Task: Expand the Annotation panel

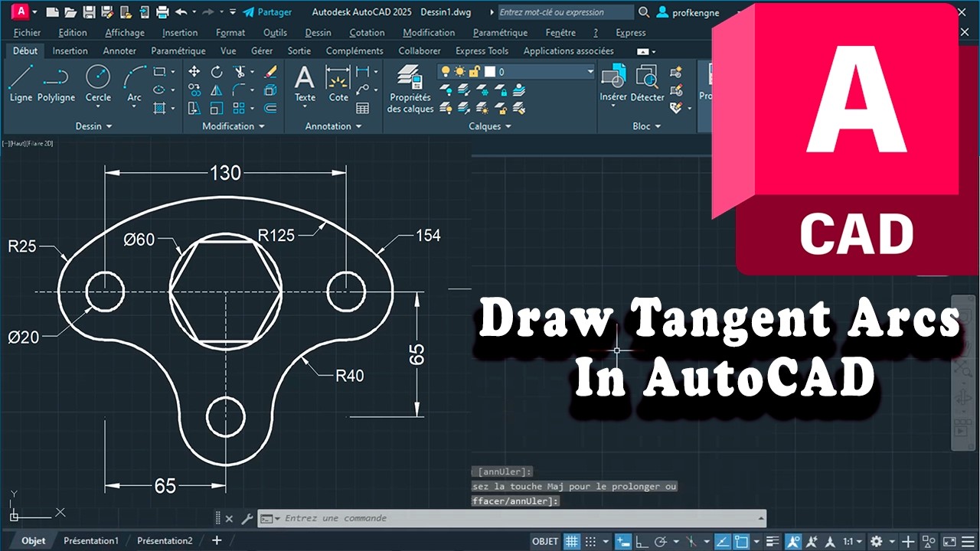Action: [333, 126]
